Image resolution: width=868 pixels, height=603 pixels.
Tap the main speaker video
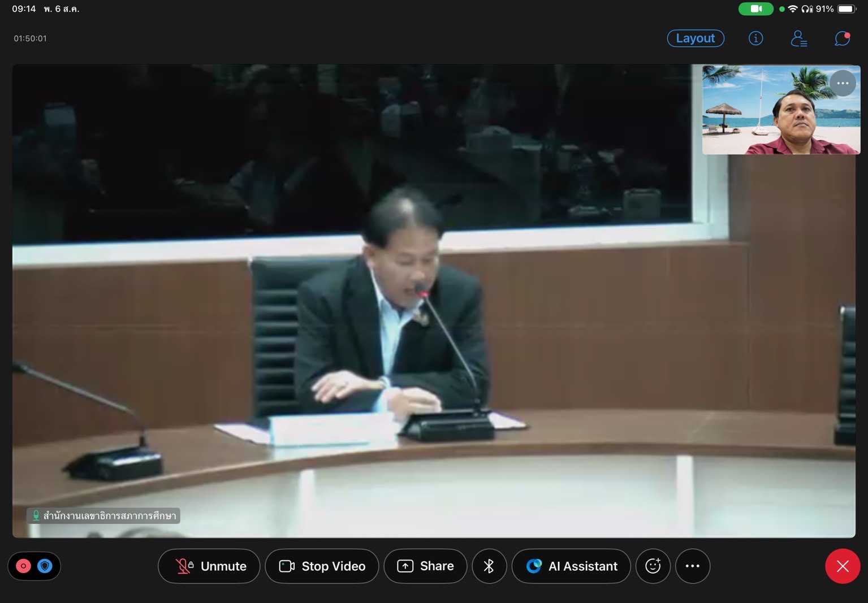point(434,301)
